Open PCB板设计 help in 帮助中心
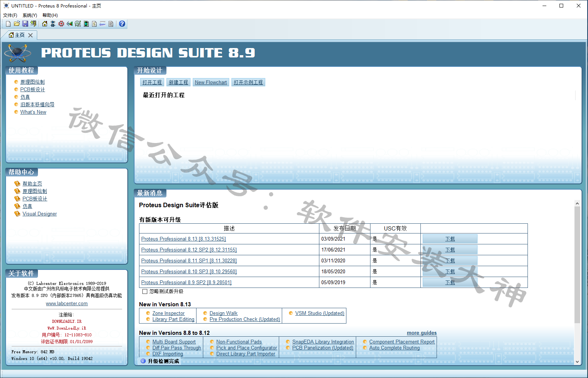This screenshot has width=588, height=378. click(x=35, y=199)
